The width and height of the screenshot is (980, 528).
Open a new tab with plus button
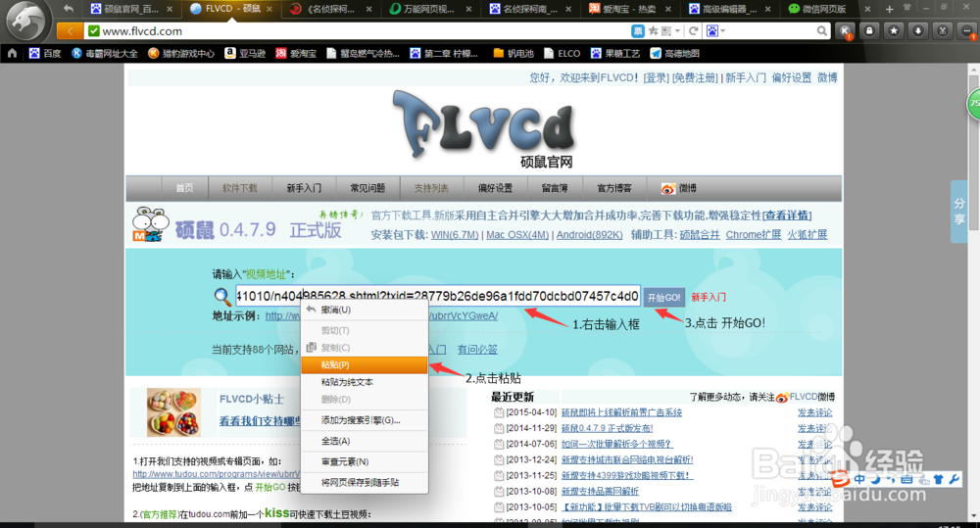(890, 9)
